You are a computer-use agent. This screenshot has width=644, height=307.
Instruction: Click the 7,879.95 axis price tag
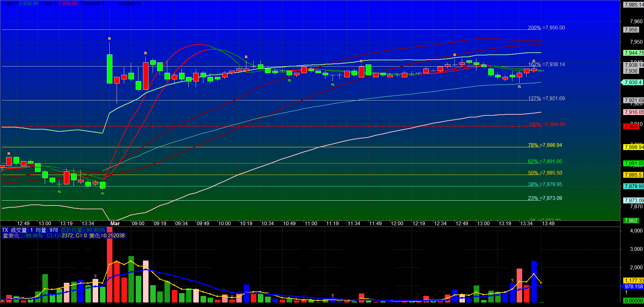[634, 186]
